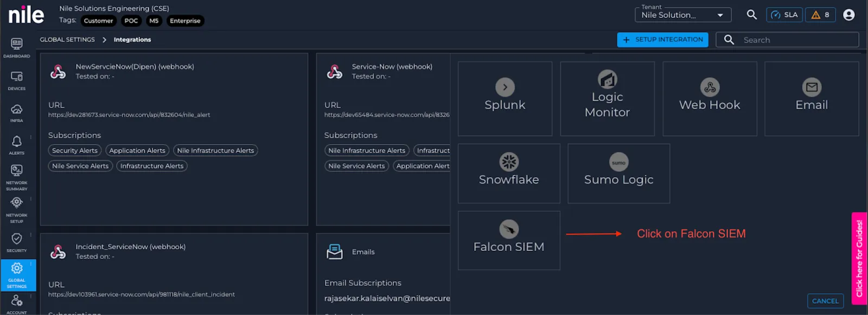Viewport: 868px width, 315px height.
Task: Click the Service-Now webhook card title
Action: [x=392, y=67]
